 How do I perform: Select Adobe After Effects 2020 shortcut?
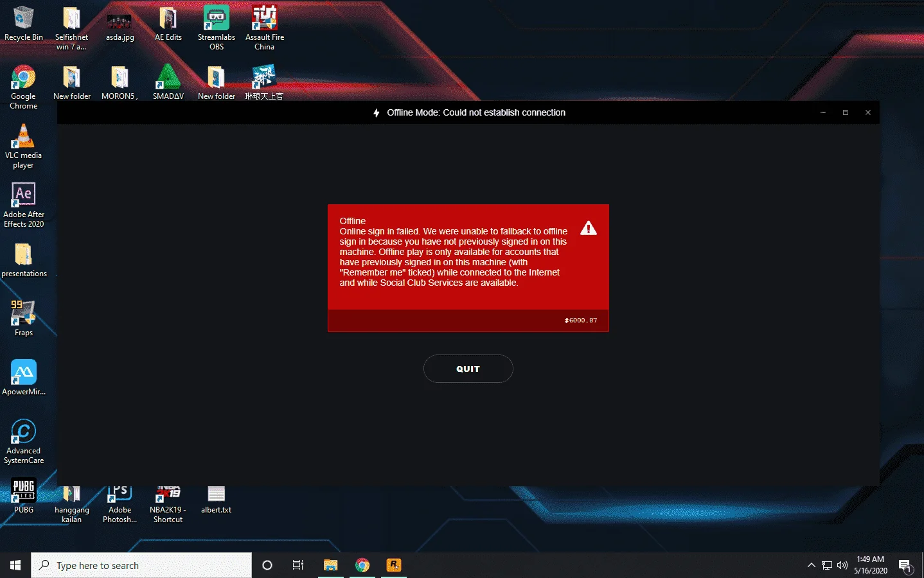[x=24, y=206]
